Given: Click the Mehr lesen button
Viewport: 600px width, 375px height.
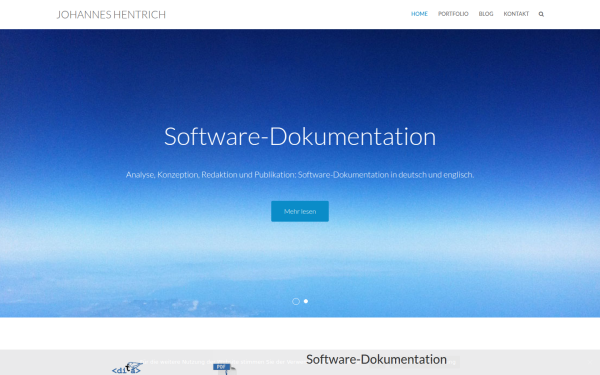Looking at the screenshot, I should tap(300, 211).
